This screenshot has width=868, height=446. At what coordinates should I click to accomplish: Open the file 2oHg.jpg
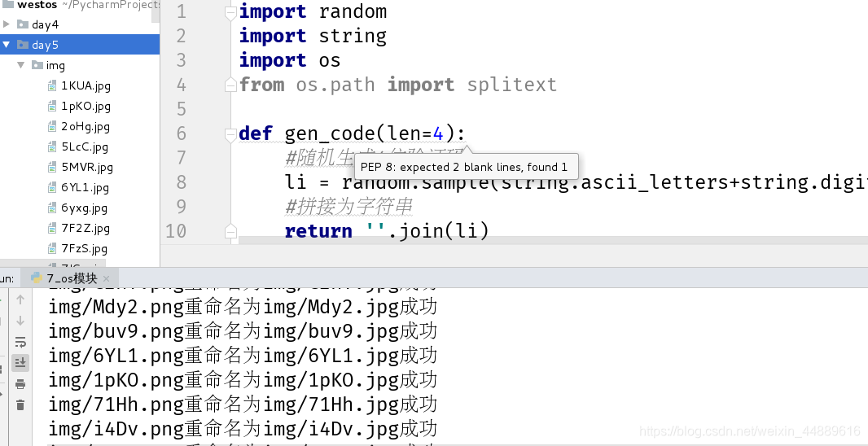pos(85,127)
